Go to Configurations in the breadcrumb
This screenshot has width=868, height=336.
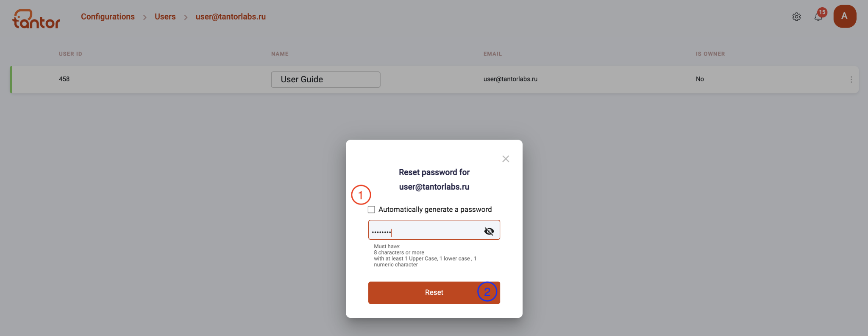pos(108,17)
